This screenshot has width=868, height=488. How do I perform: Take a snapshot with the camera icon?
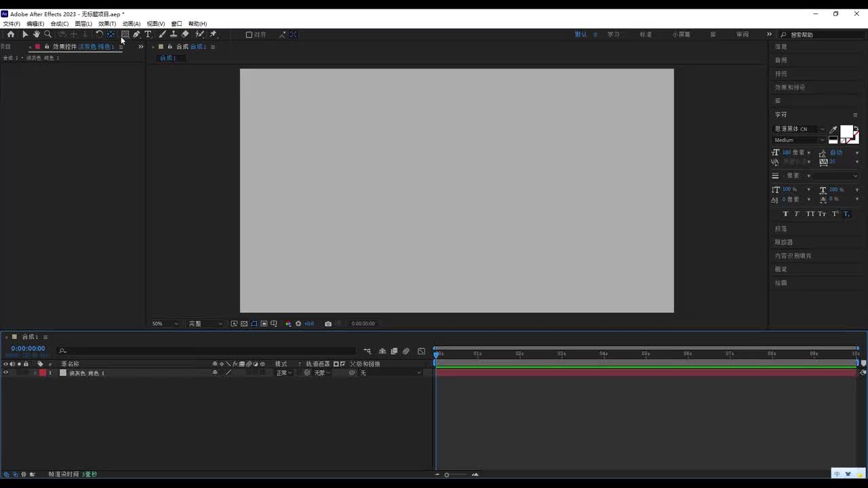[x=328, y=324]
